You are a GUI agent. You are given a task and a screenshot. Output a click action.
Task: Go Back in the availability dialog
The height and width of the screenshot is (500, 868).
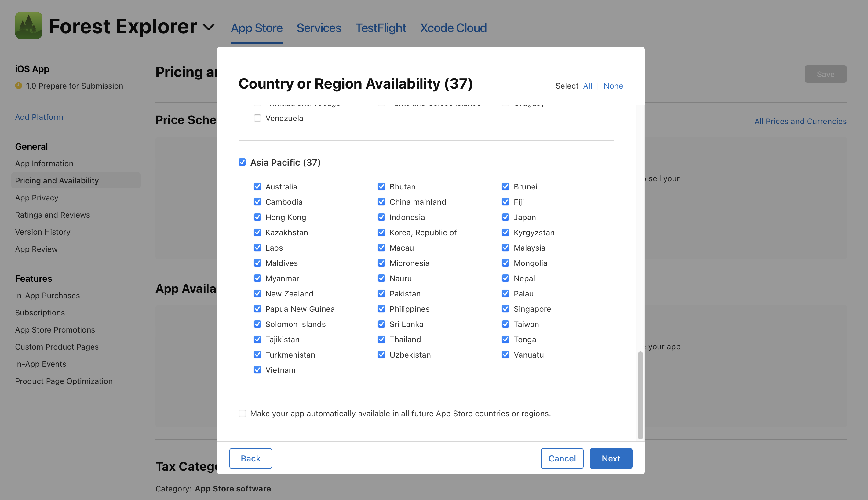coord(250,458)
